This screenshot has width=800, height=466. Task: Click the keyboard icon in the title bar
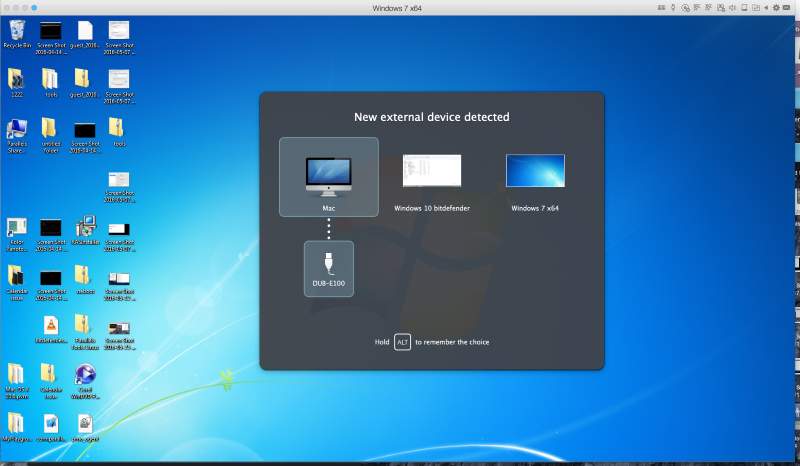point(661,8)
